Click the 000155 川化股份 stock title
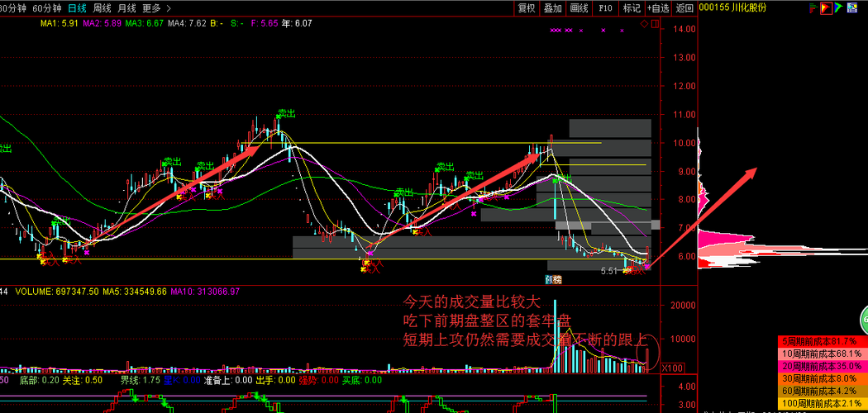This screenshot has height=413, width=868. point(733,7)
